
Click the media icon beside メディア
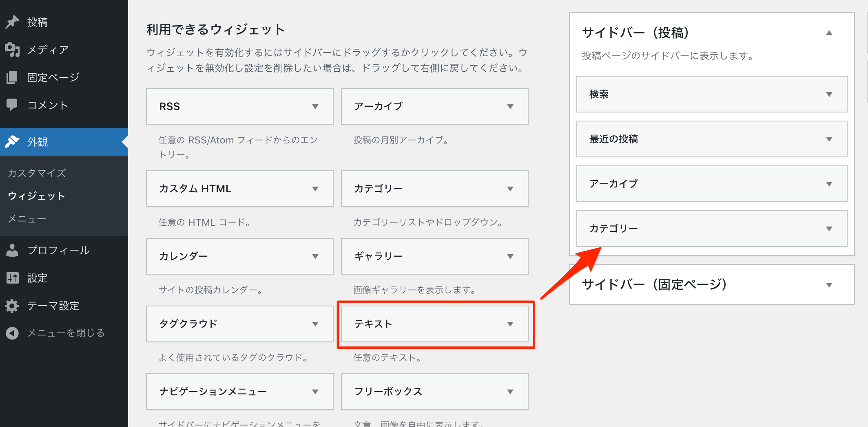(x=12, y=50)
